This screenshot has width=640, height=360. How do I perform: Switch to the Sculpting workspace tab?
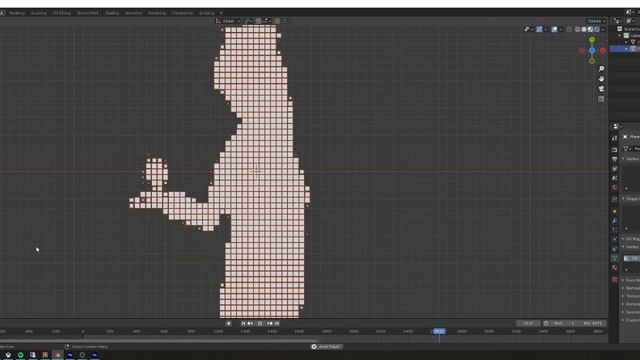click(39, 13)
